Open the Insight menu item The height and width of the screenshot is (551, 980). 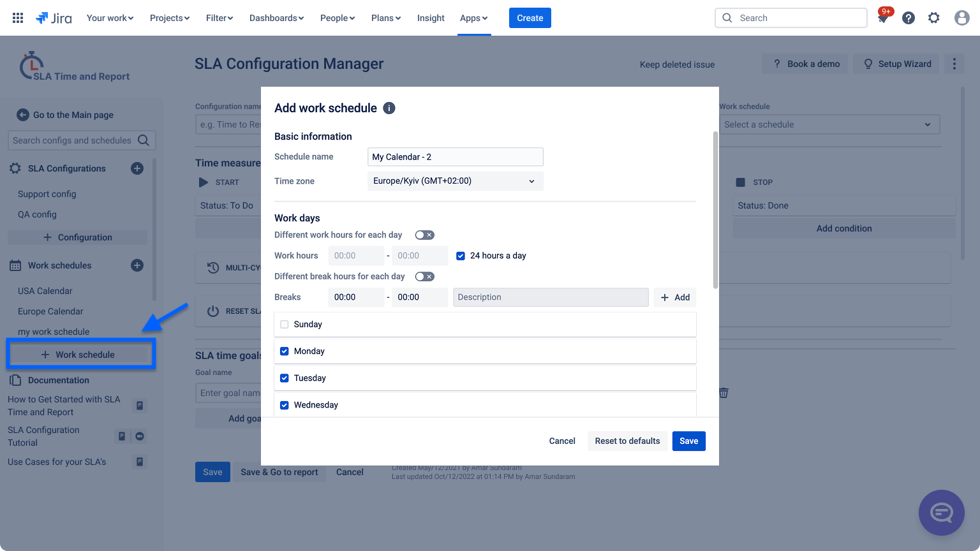coord(431,18)
